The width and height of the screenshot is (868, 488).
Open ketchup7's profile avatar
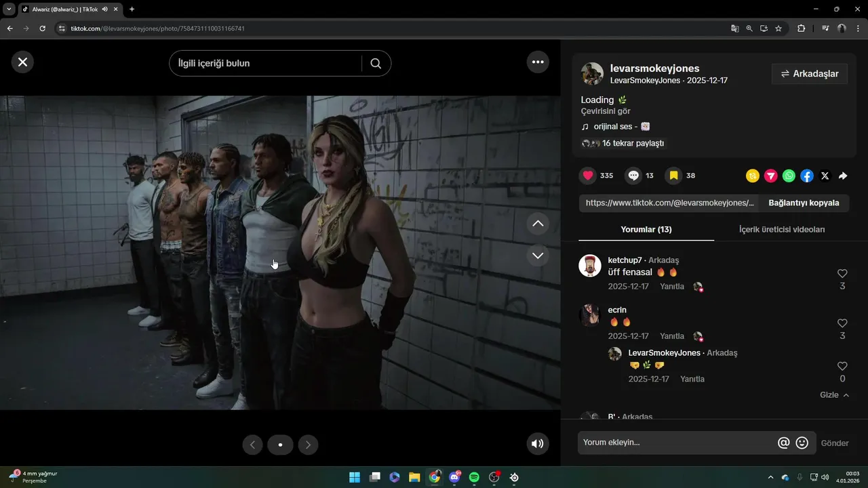[590, 266]
